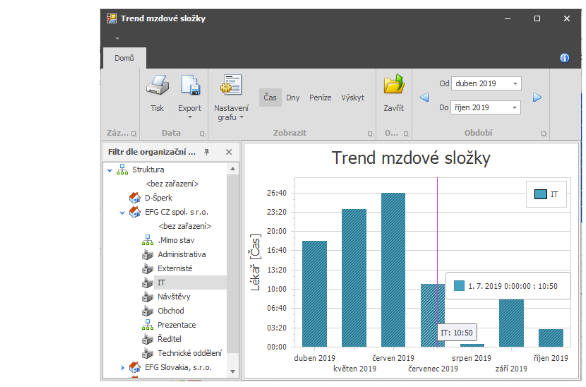Switch display to Výskyt
This screenshot has height=387, width=586.
pyautogui.click(x=352, y=97)
